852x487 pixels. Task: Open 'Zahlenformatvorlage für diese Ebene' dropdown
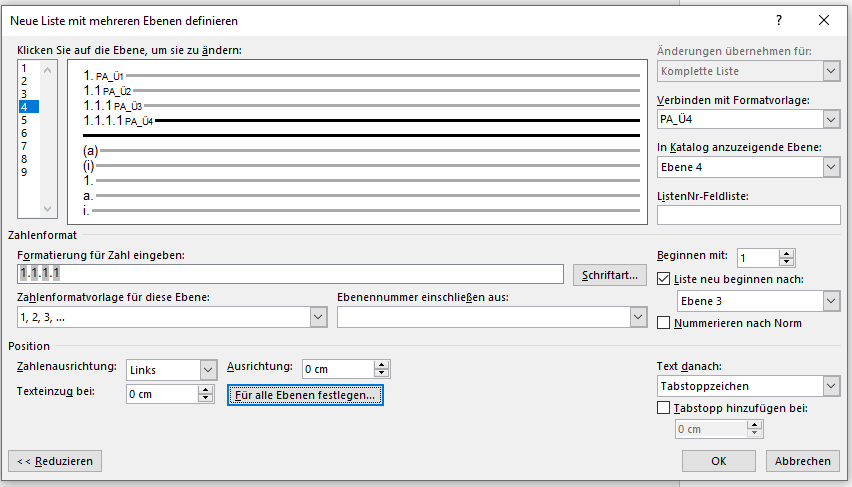[318, 317]
